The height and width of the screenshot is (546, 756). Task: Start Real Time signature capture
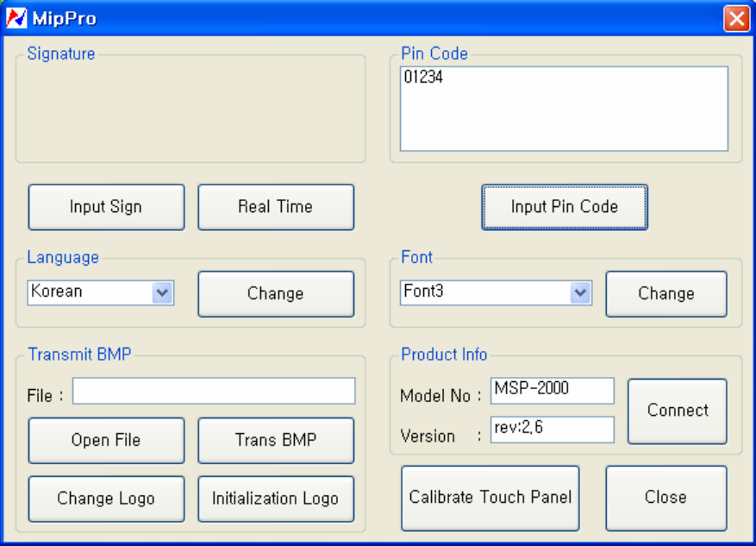tap(276, 207)
